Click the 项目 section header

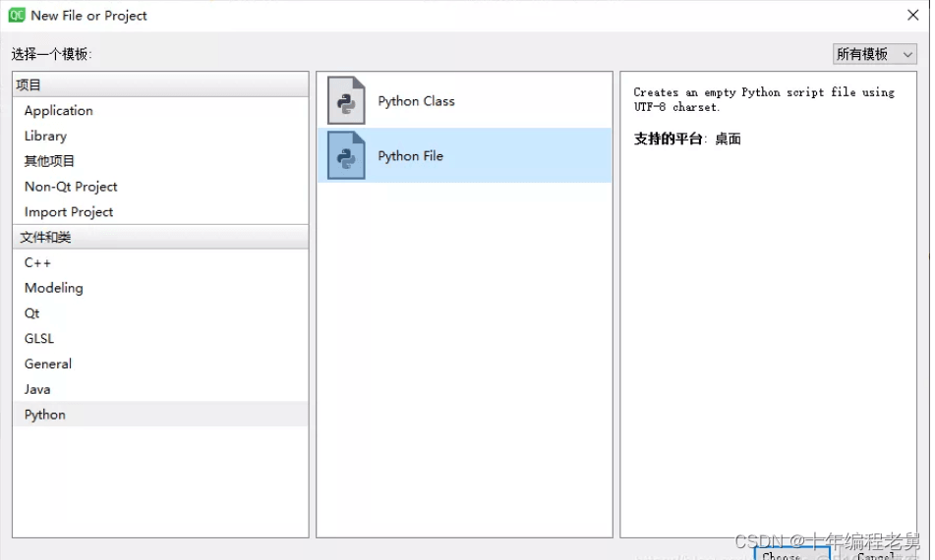pyautogui.click(x=160, y=85)
